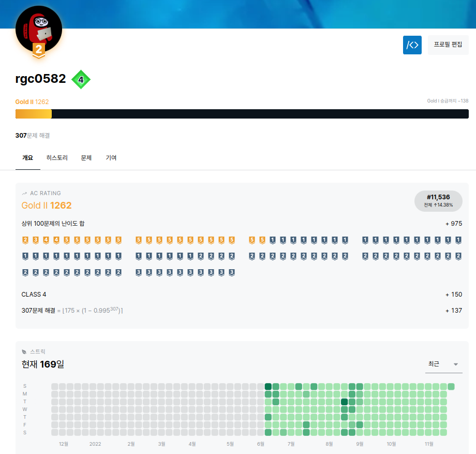Click the '+ 975' score value
Viewport: 476px width, 454px height.
[x=454, y=224]
